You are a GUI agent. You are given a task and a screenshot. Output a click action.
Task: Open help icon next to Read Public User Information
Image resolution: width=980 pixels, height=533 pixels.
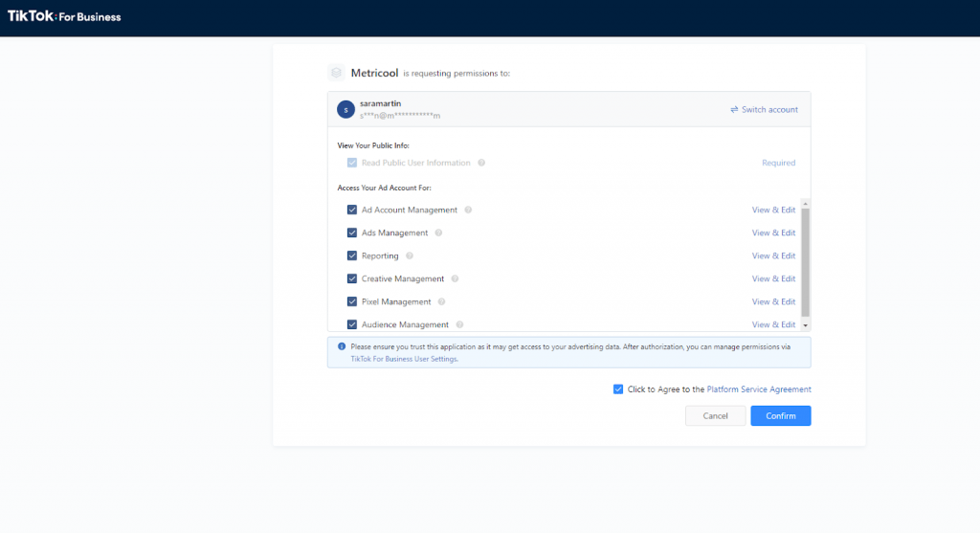[x=481, y=163]
